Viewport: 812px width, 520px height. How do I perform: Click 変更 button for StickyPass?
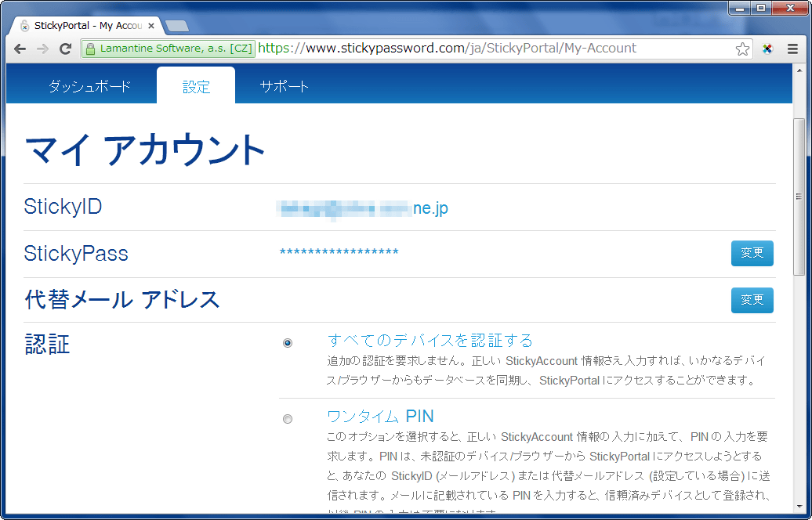(x=752, y=253)
